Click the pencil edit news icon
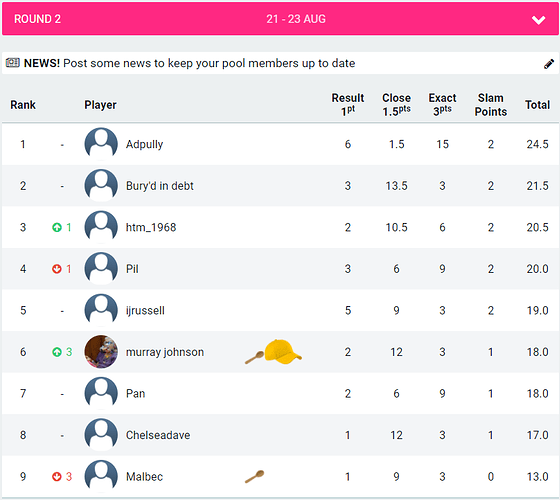 pyautogui.click(x=549, y=64)
